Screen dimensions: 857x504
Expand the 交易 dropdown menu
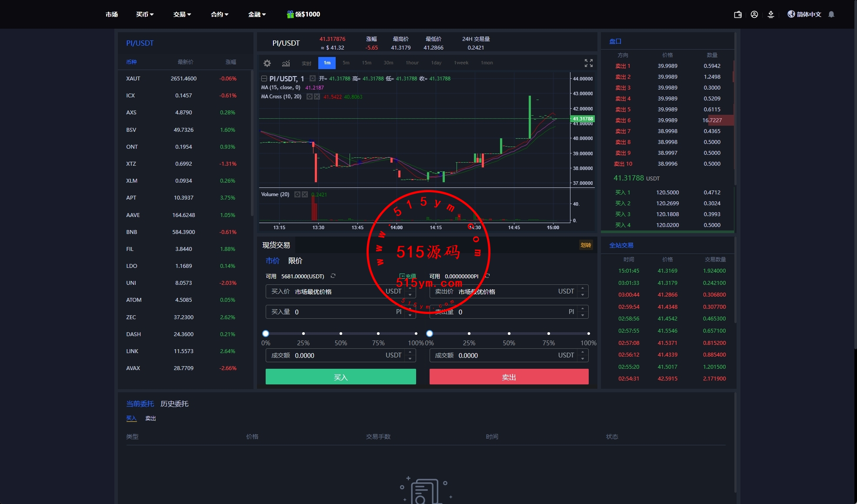coord(182,14)
